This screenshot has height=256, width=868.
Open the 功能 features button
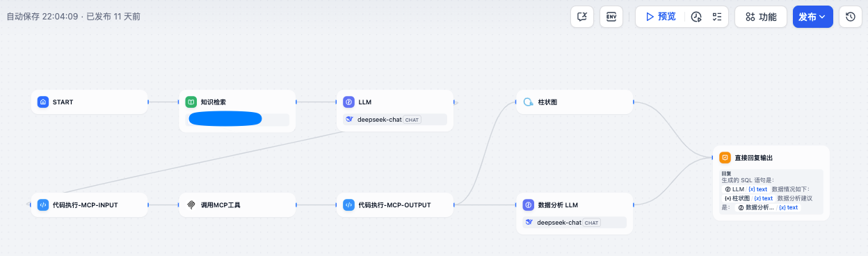coord(761,17)
